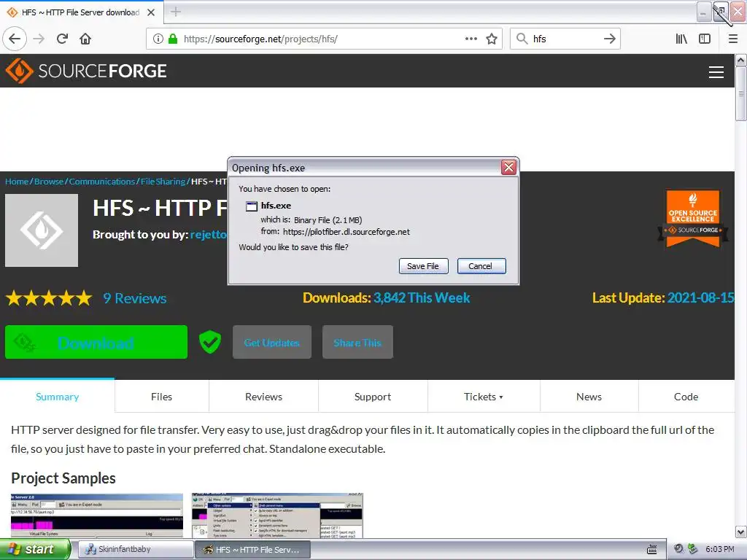
Task: Reload the page with the refresh icon
Action: [62, 39]
